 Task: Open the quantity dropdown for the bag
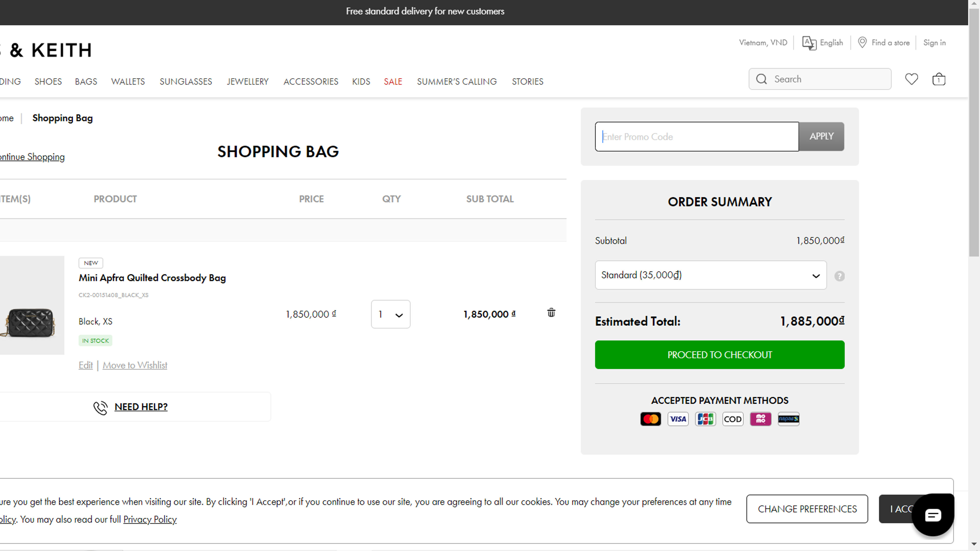[x=390, y=314]
